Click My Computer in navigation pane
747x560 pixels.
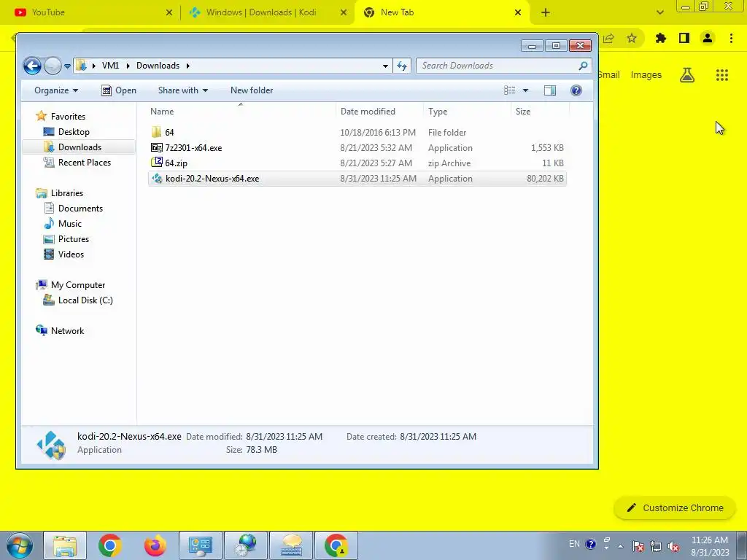point(71,285)
